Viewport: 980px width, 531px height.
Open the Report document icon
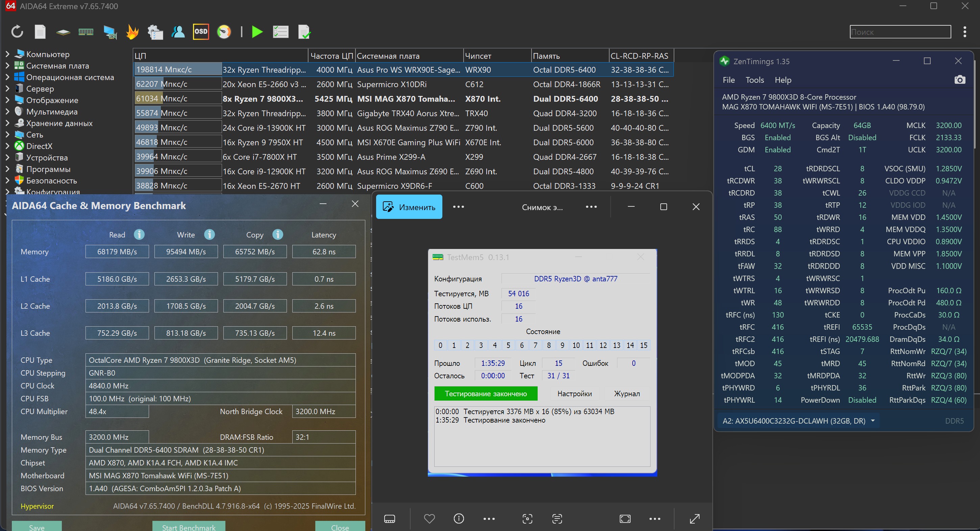click(40, 31)
